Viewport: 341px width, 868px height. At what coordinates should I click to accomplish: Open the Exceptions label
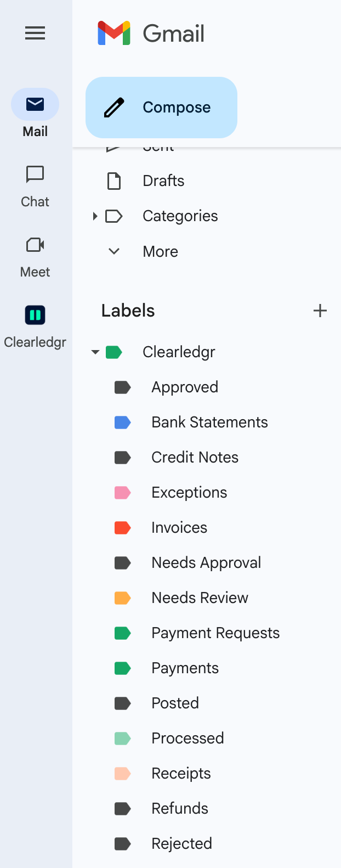pyautogui.click(x=189, y=492)
